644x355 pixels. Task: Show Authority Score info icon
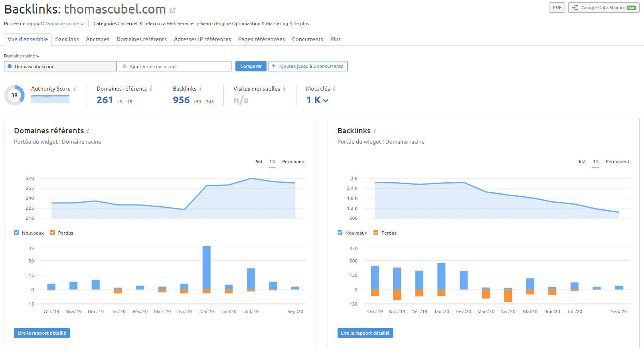pos(75,89)
